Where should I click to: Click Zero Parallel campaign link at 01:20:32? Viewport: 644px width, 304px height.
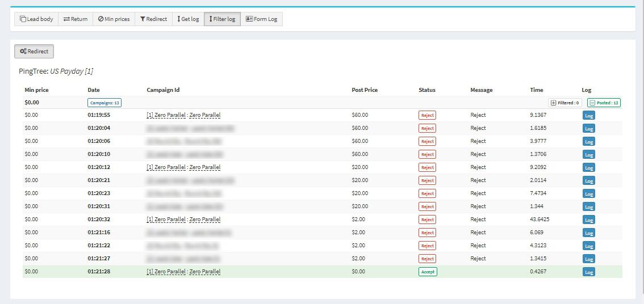(183, 219)
